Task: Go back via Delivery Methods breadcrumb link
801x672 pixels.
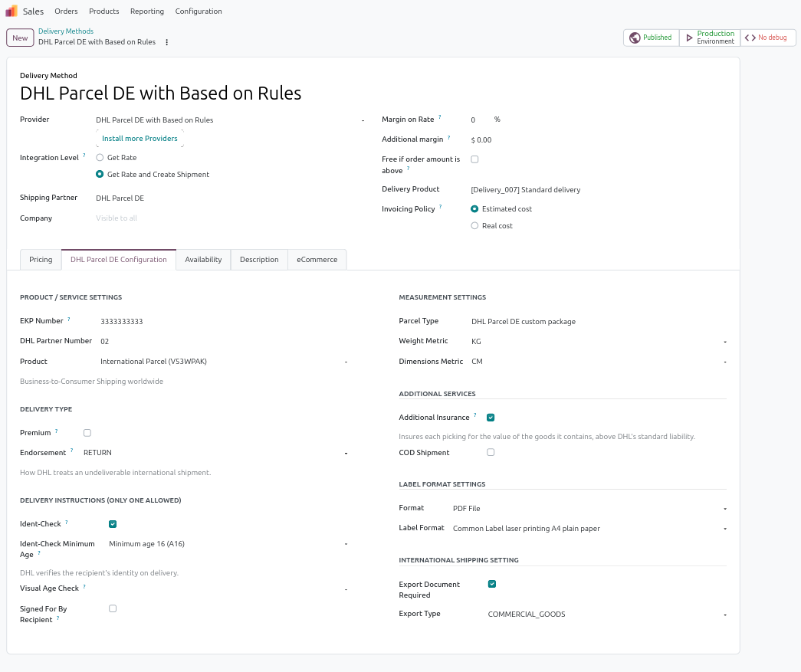Action: [66, 31]
